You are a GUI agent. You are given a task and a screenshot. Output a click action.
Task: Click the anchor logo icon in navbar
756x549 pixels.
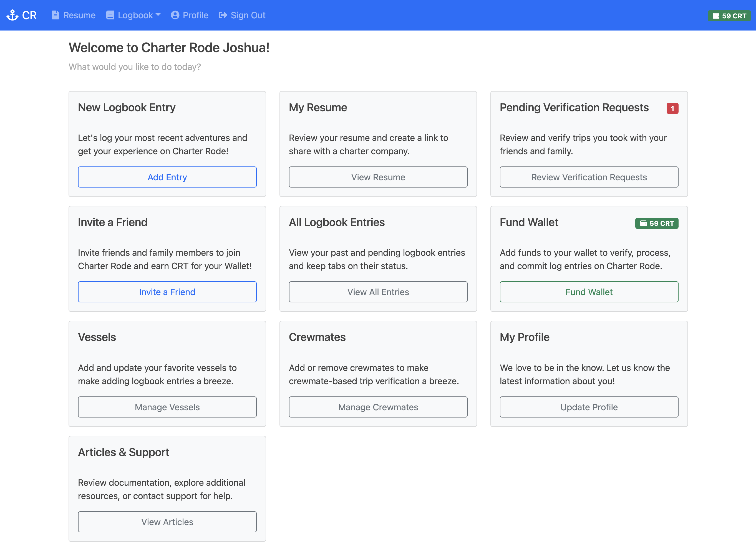(x=12, y=15)
